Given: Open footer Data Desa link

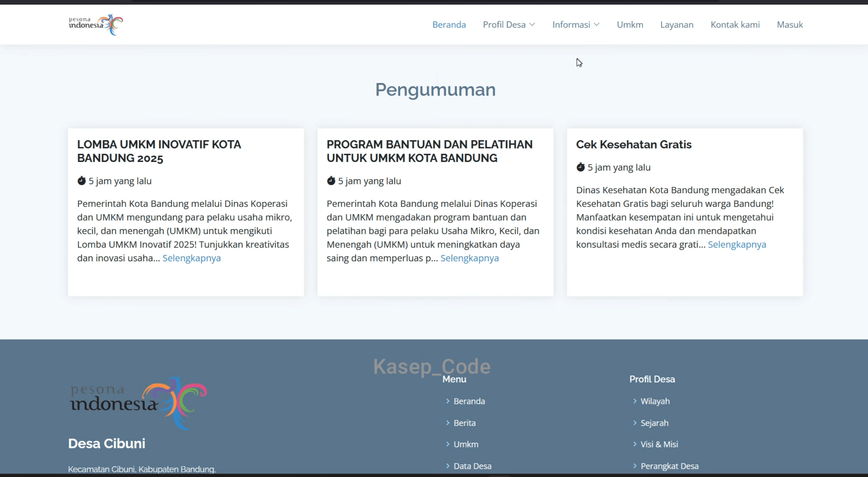Looking at the screenshot, I should (473, 466).
